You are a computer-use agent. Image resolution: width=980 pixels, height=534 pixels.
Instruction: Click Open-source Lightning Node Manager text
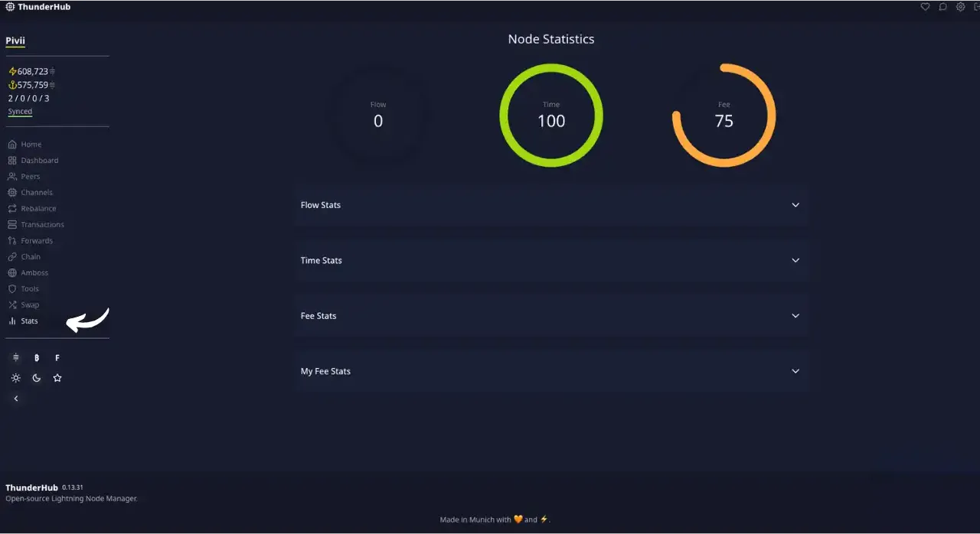coord(71,499)
